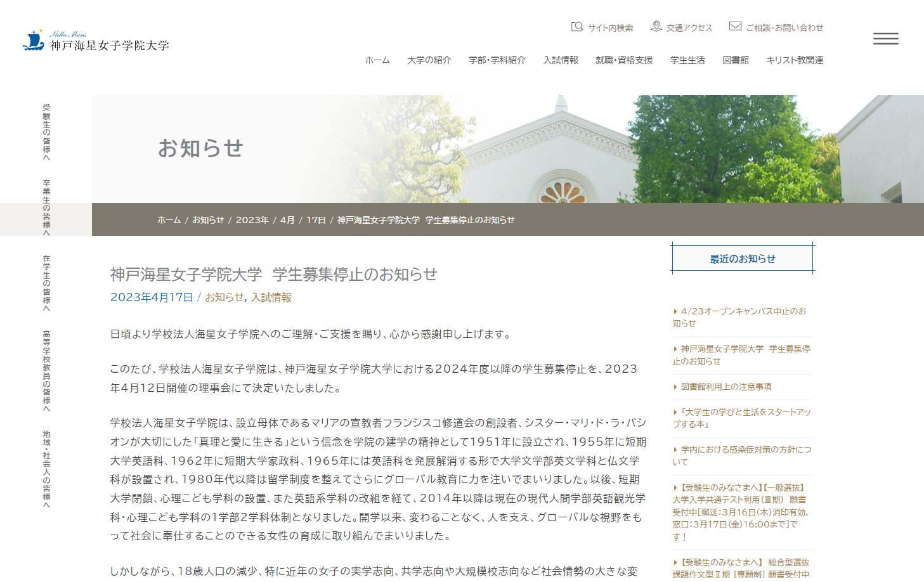
Task: Select 学部・学科紹介 menu item
Action: pos(497,60)
